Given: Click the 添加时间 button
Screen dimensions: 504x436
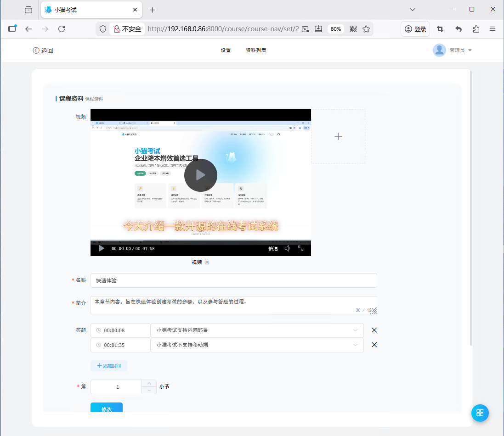Looking at the screenshot, I should (109, 366).
